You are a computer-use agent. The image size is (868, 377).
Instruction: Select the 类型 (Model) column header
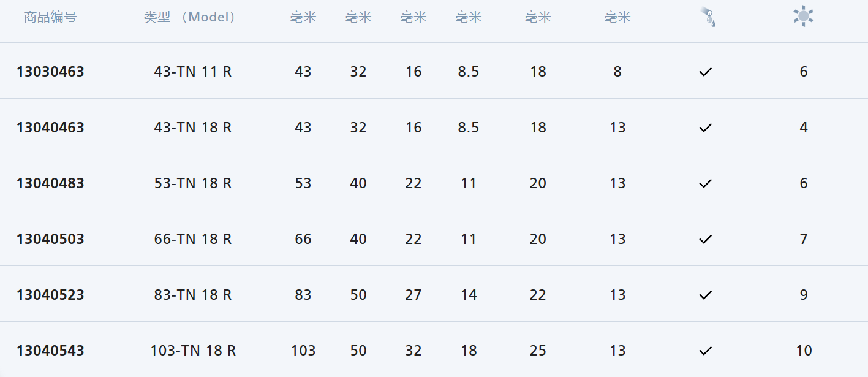coord(190,17)
